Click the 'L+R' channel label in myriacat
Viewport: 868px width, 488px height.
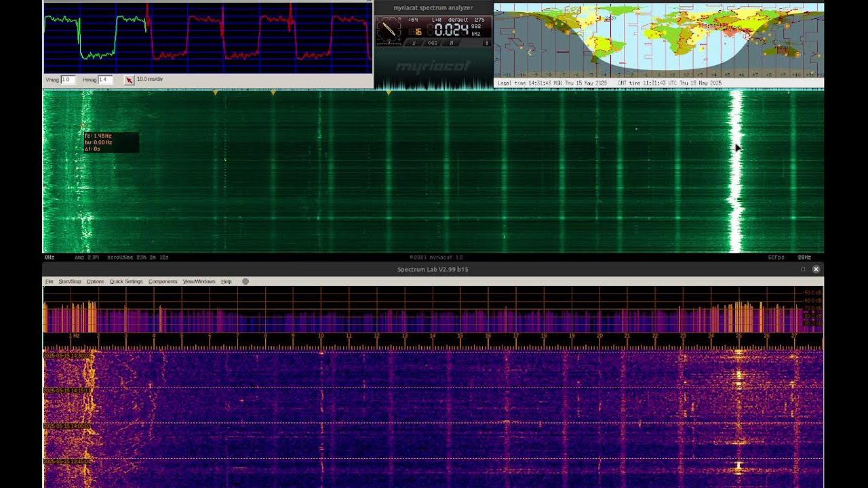click(x=436, y=20)
